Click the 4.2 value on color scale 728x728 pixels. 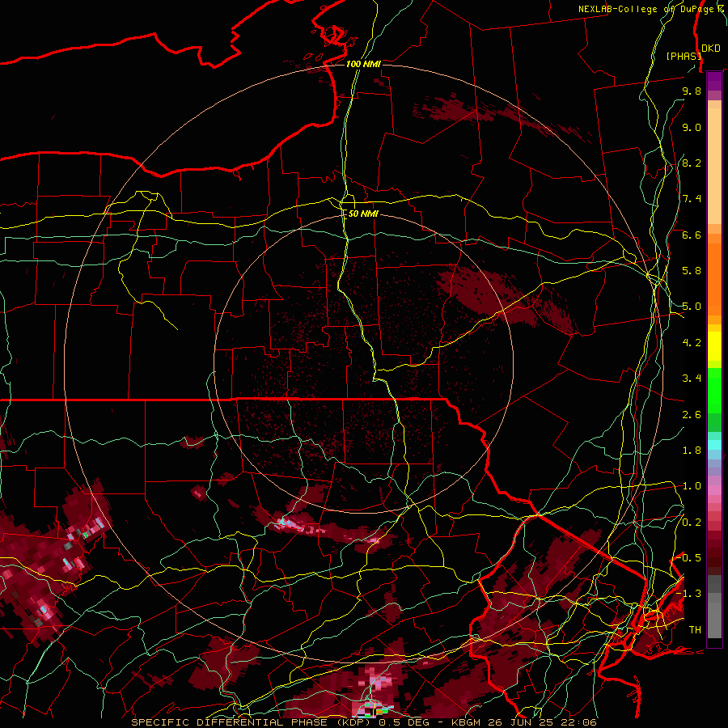692,343
